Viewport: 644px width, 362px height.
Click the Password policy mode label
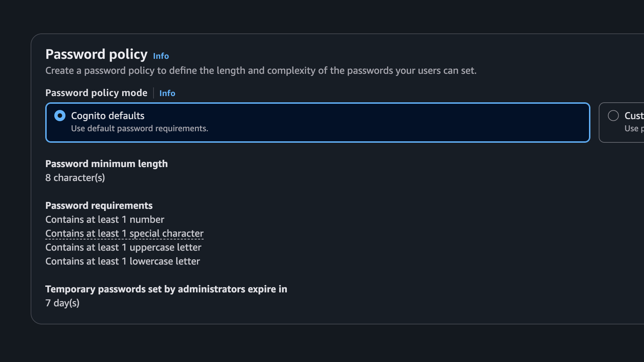click(96, 93)
